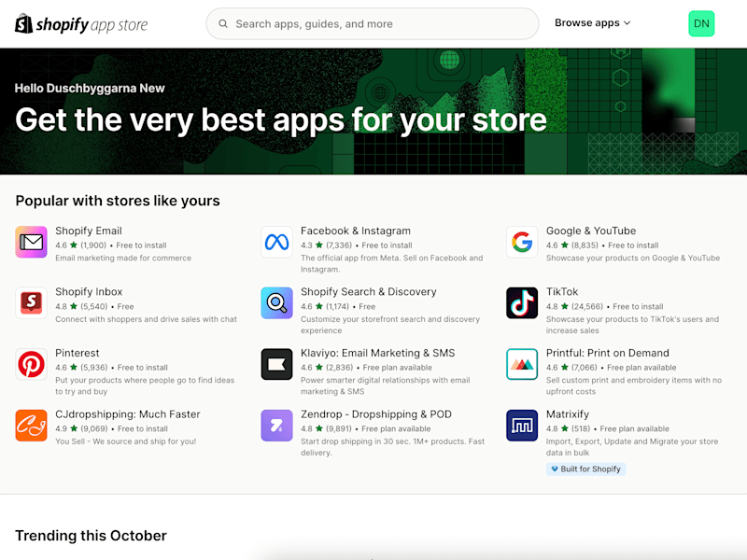Open the Shopify Email title link
The height and width of the screenshot is (560, 747).
click(89, 231)
